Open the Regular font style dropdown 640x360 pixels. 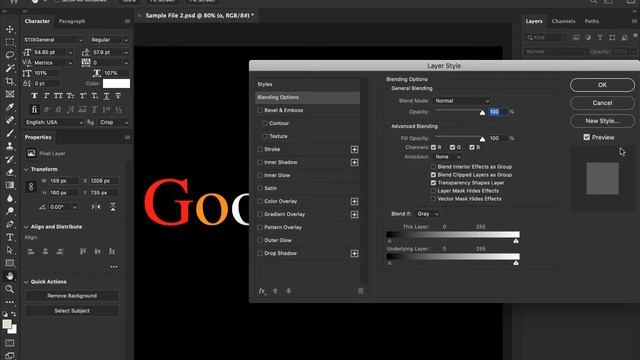point(109,40)
